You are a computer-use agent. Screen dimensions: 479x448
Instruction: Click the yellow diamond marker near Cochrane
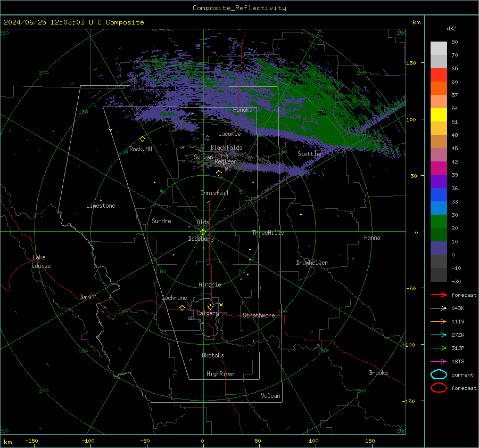(x=182, y=307)
